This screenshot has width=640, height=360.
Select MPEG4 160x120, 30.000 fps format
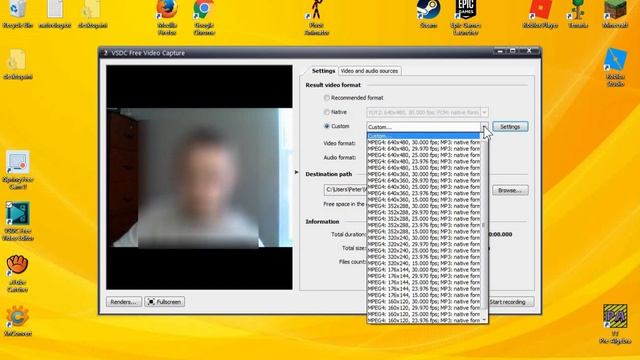(x=423, y=302)
